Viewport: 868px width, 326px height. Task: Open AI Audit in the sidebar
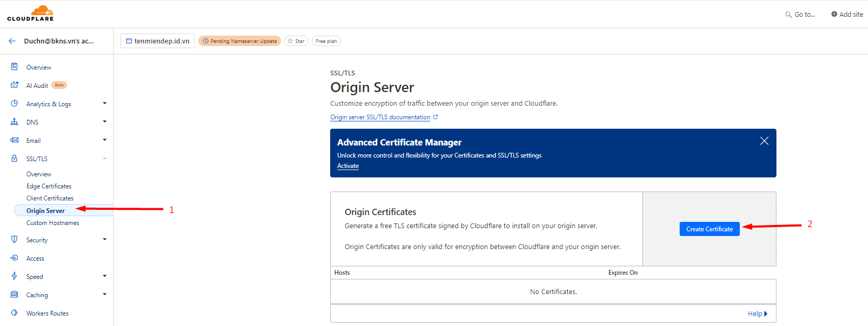(37, 86)
